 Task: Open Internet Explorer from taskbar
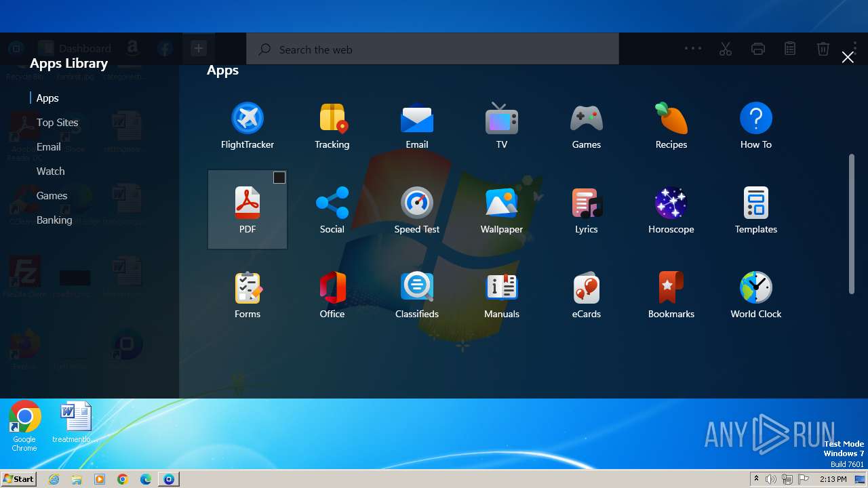[x=54, y=479]
